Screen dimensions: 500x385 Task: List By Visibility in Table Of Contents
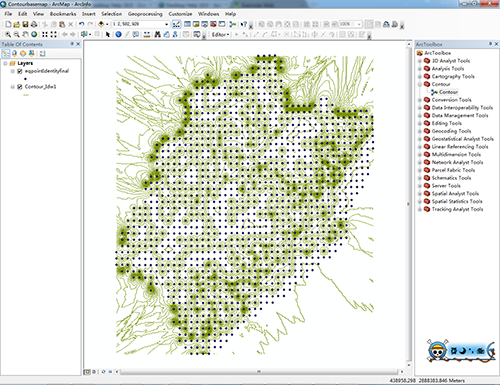coord(23,53)
